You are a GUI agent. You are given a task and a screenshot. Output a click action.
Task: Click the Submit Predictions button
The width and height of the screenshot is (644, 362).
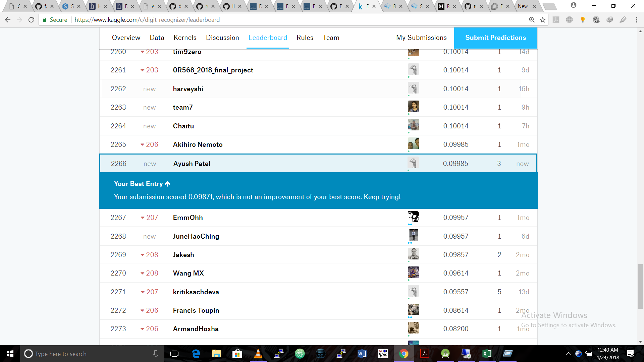[495, 38]
